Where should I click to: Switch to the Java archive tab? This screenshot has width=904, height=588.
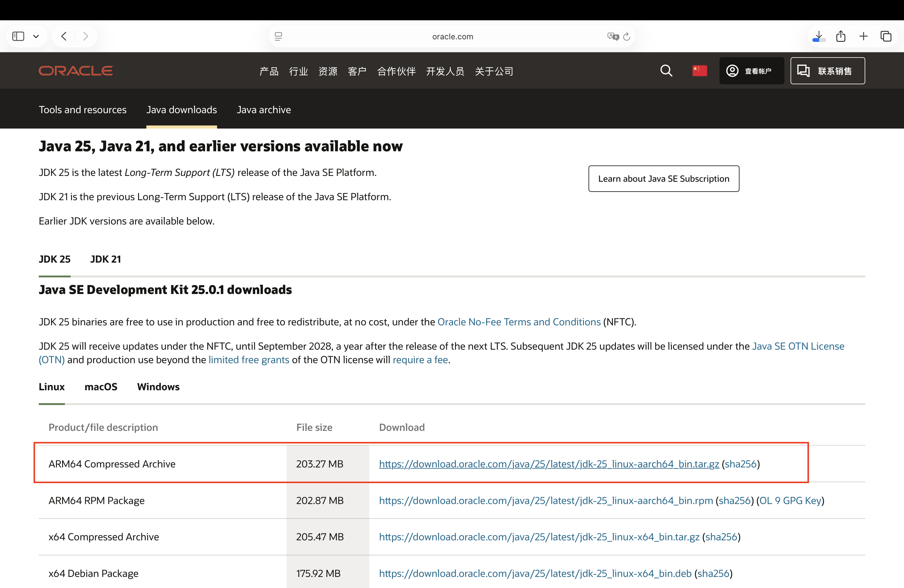click(x=264, y=110)
